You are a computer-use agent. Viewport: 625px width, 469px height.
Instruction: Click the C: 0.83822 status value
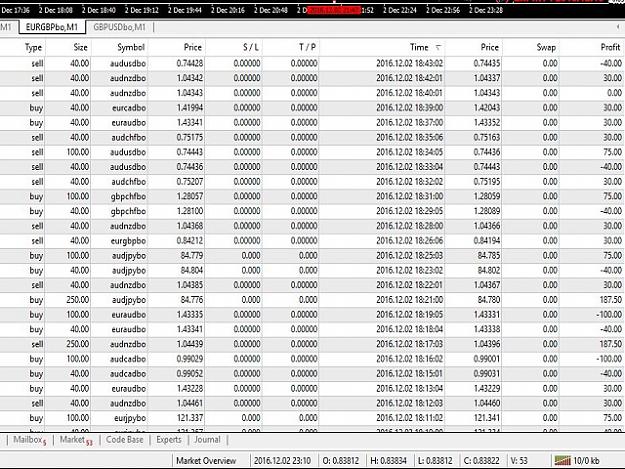481,461
